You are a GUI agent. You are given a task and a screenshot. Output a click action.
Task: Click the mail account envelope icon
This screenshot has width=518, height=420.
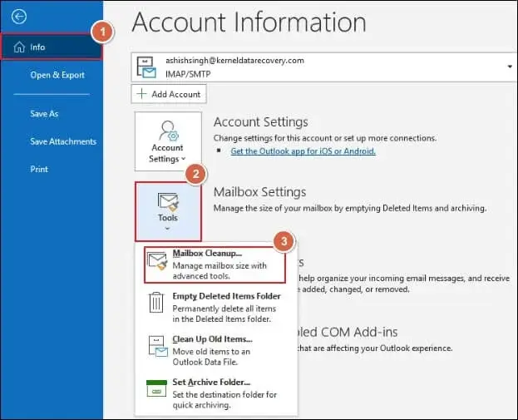[148, 67]
